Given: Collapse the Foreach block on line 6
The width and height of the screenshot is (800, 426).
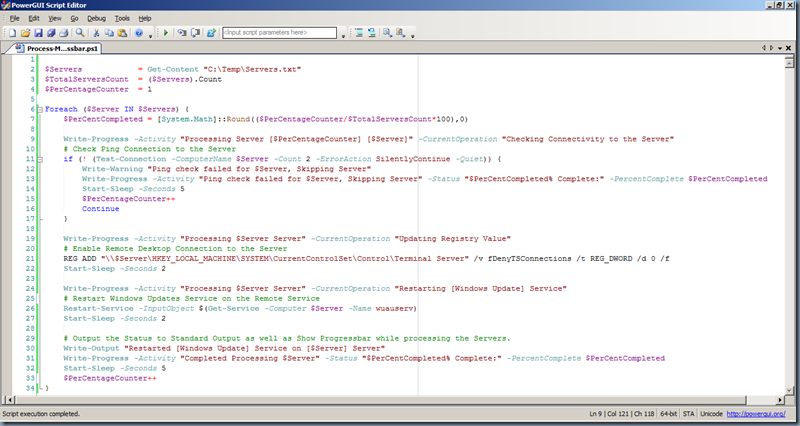Looking at the screenshot, I should tap(40, 109).
